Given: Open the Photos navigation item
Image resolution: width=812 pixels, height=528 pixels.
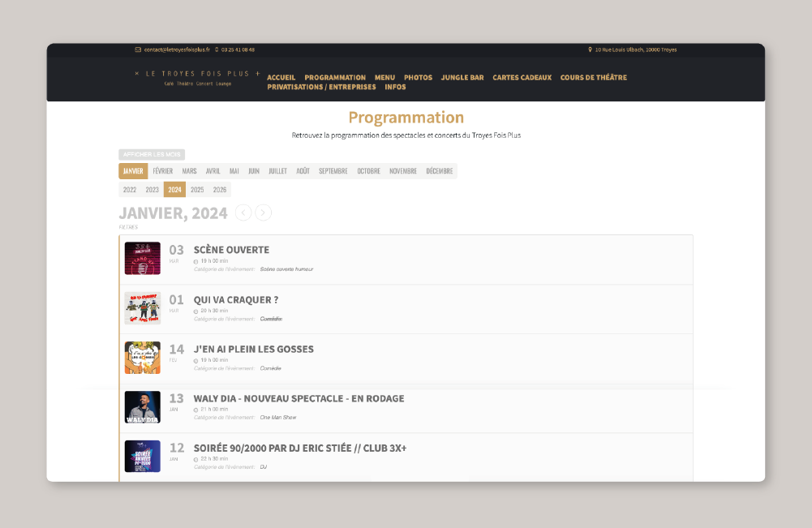Looking at the screenshot, I should coord(418,78).
